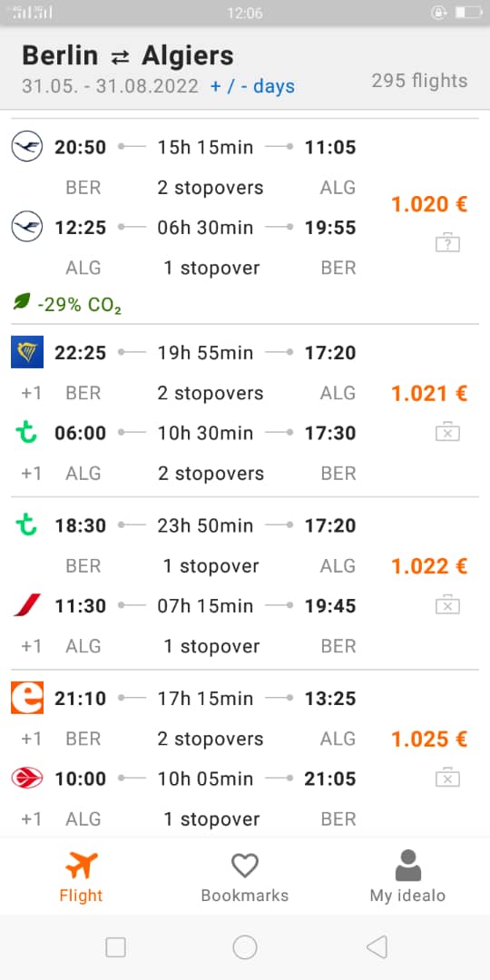Open the My idealo tab
The image size is (490, 980).
[x=407, y=877]
